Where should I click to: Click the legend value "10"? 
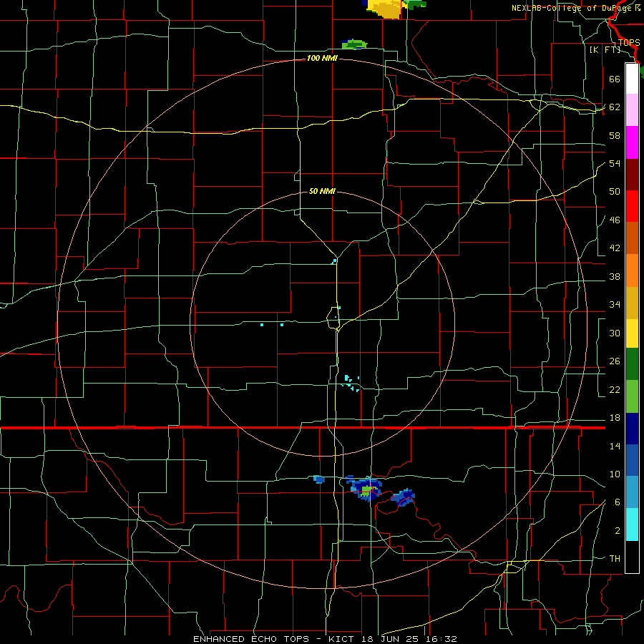[615, 474]
